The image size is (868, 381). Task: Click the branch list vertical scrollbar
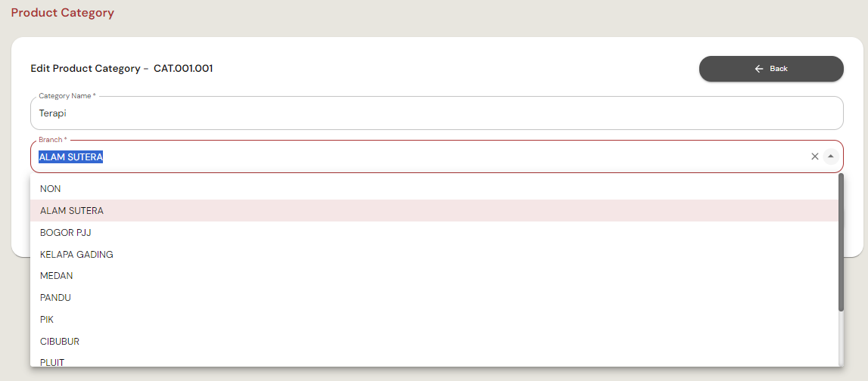pos(841,242)
